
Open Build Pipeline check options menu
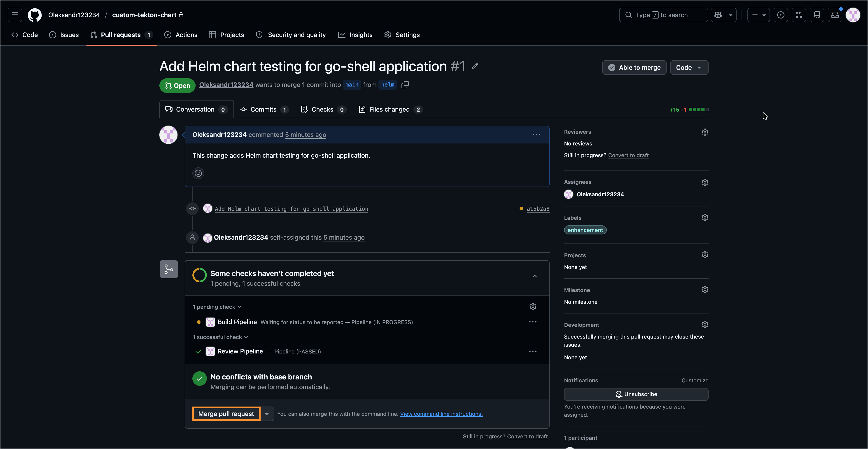[533, 322]
